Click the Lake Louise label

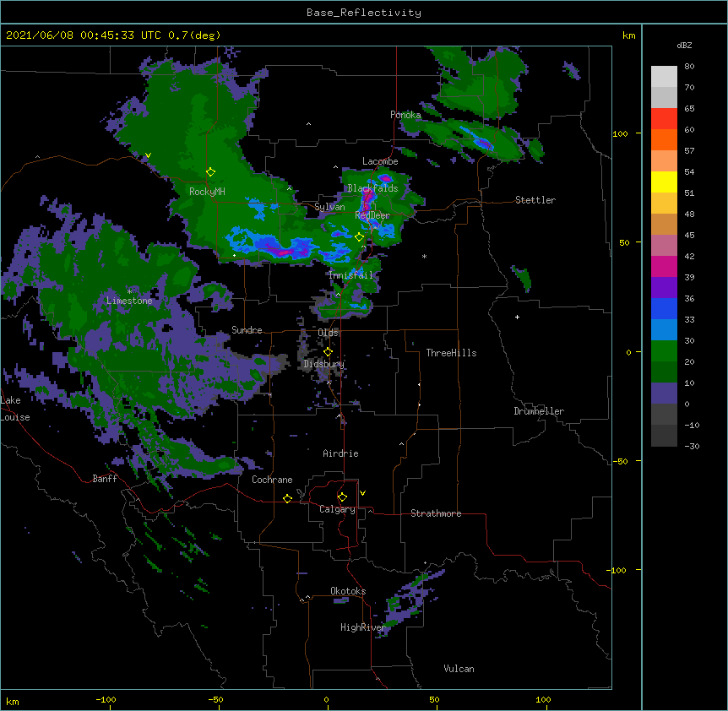pyautogui.click(x=14, y=409)
